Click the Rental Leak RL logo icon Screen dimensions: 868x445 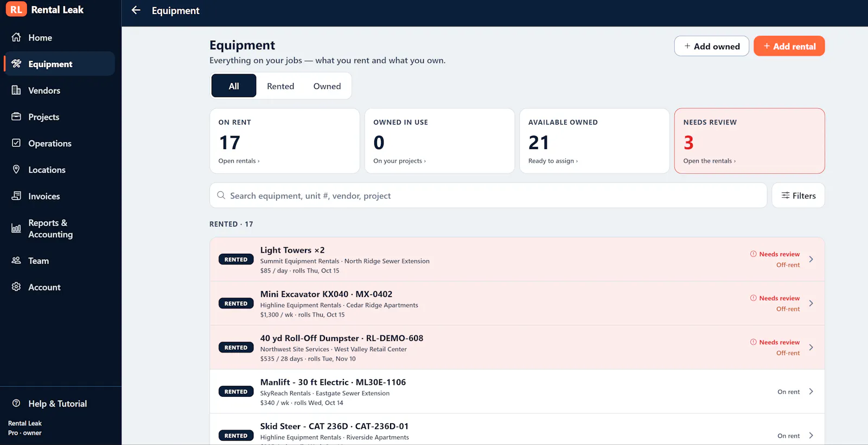16,10
